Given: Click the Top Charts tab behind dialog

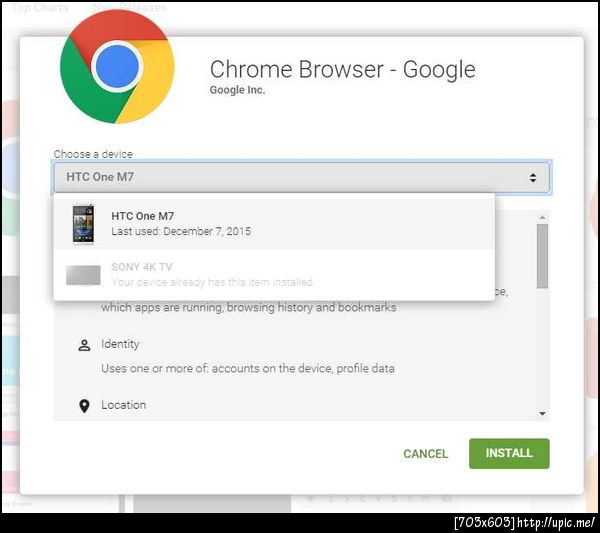Looking at the screenshot, I should pos(40,7).
